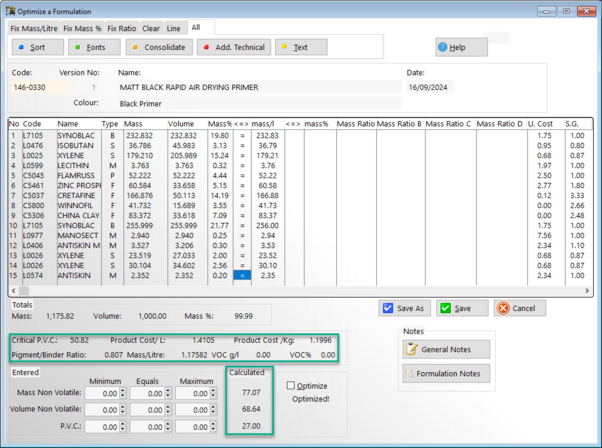Click P.V.C. Maximum spinner arrows
This screenshot has width=602, height=448.
[x=213, y=427]
